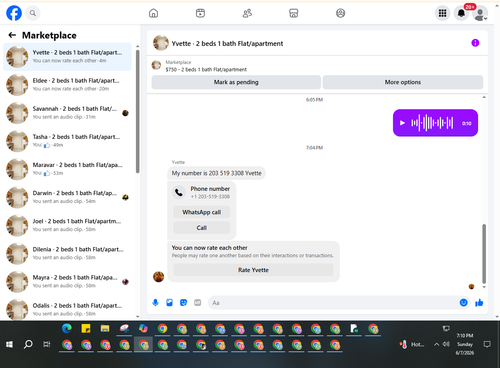Viewport: 500px width, 368px height.
Task: Open the notifications bell
Action: (461, 13)
